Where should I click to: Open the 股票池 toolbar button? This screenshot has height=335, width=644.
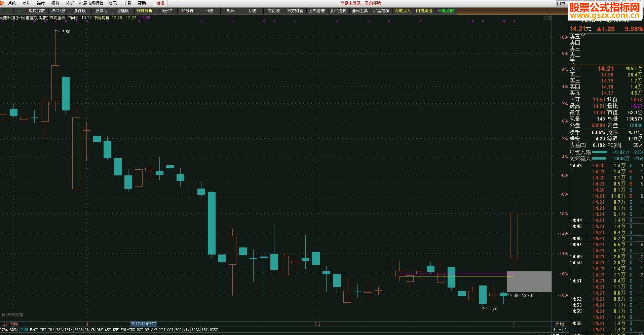coord(101,11)
